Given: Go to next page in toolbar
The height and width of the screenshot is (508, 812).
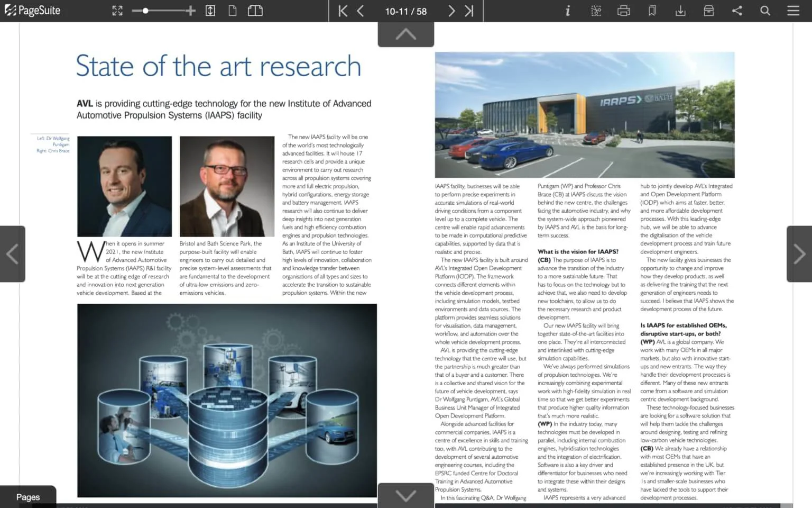Looking at the screenshot, I should click(x=451, y=11).
